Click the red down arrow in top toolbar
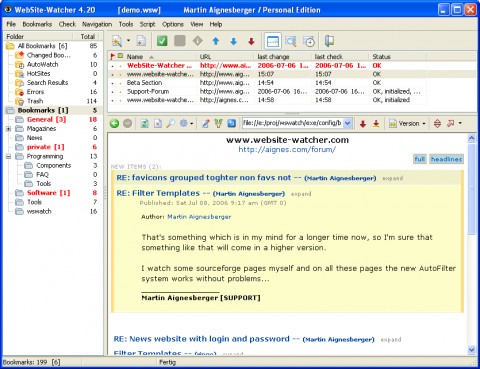The width and height of the screenshot is (480, 369). coord(251,41)
